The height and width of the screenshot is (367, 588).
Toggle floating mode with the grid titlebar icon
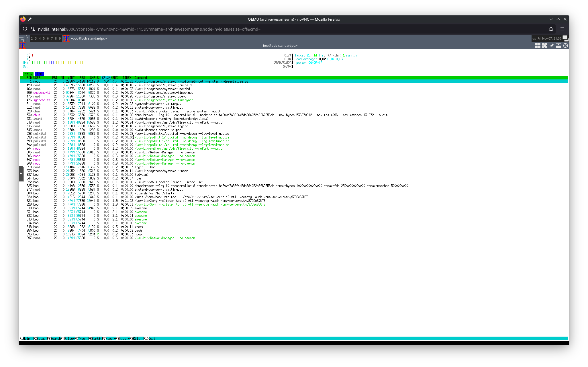pyautogui.click(x=538, y=46)
